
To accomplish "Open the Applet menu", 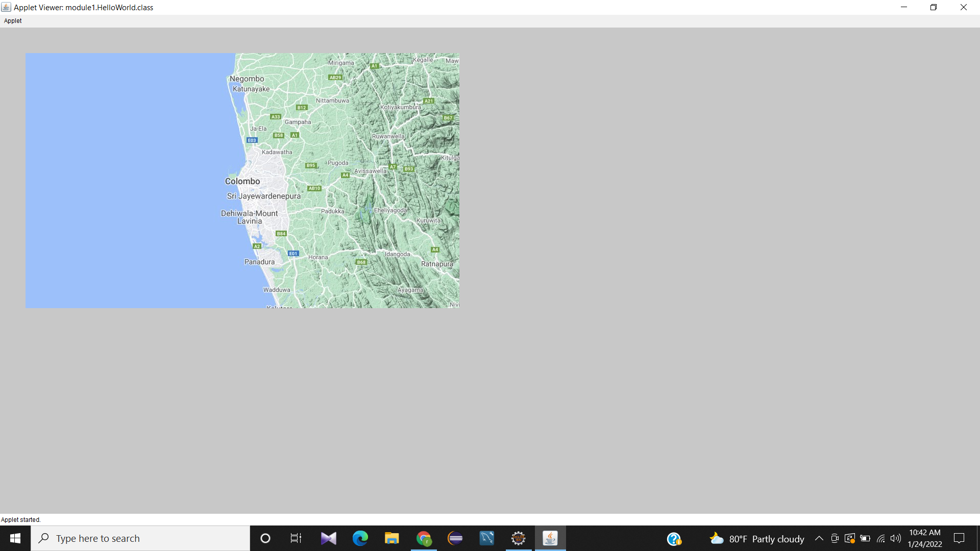I will [x=12, y=21].
